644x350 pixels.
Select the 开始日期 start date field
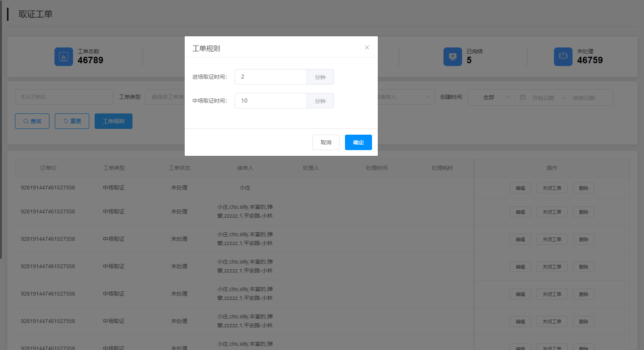point(543,98)
